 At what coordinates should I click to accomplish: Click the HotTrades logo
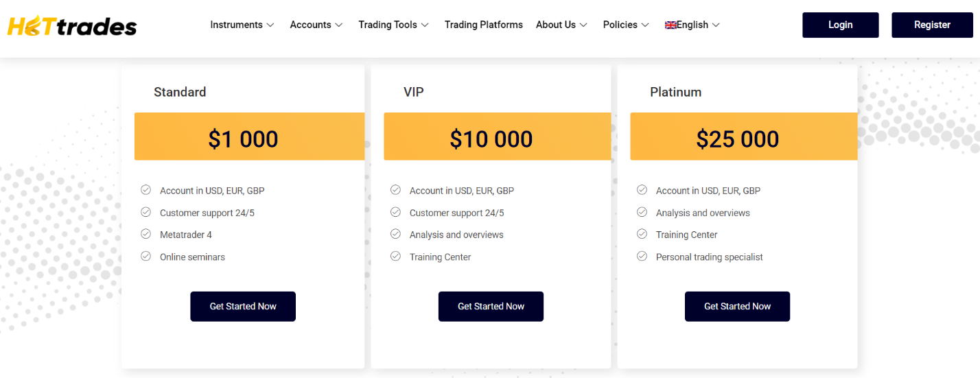(x=72, y=26)
